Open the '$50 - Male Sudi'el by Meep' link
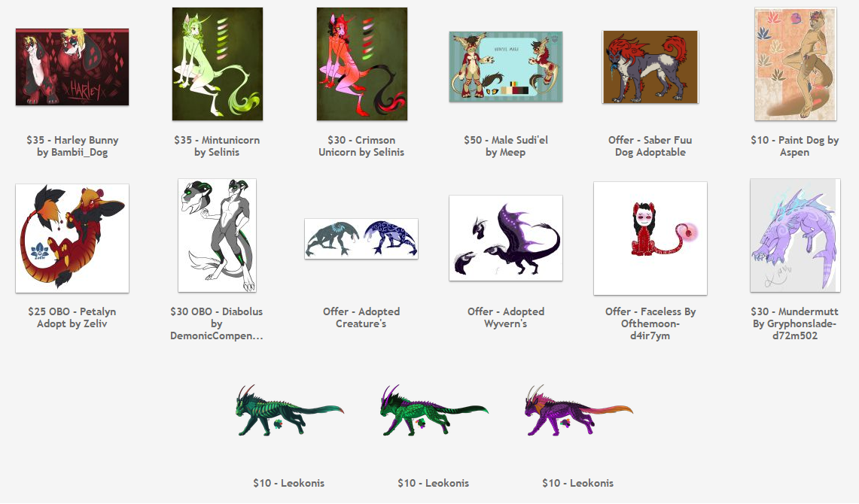This screenshot has height=504, width=859. point(506,146)
